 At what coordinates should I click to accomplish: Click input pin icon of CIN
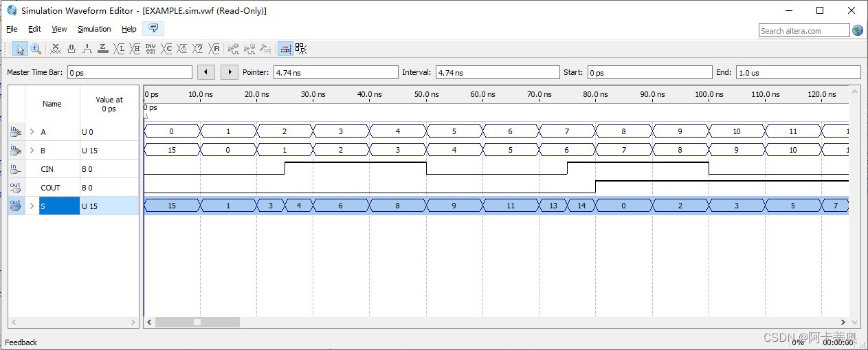16,168
